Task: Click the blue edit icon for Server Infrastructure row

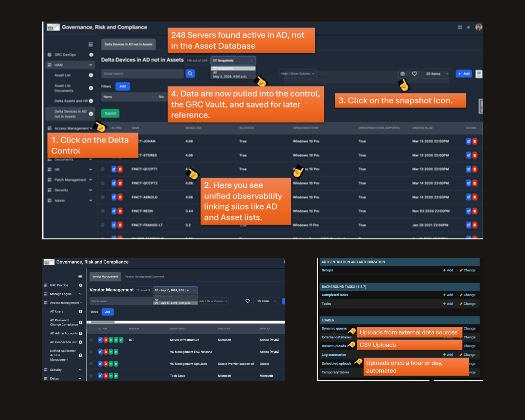Action: click(100, 340)
